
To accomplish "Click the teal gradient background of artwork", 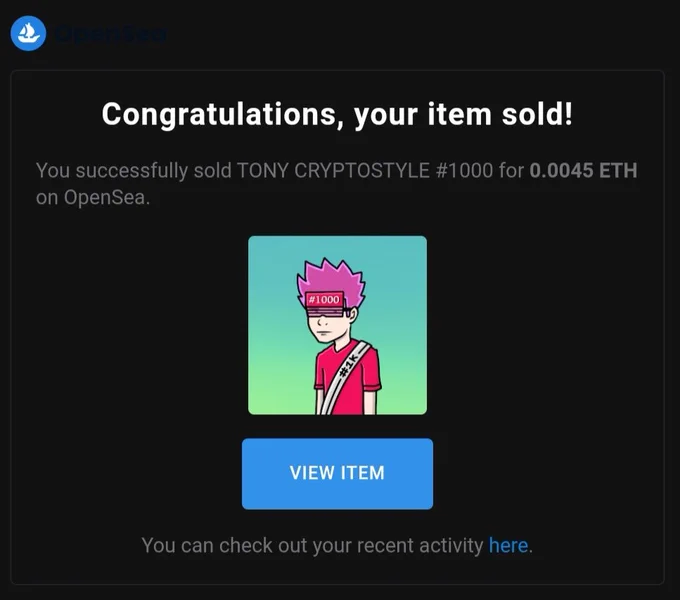I will 273,269.
